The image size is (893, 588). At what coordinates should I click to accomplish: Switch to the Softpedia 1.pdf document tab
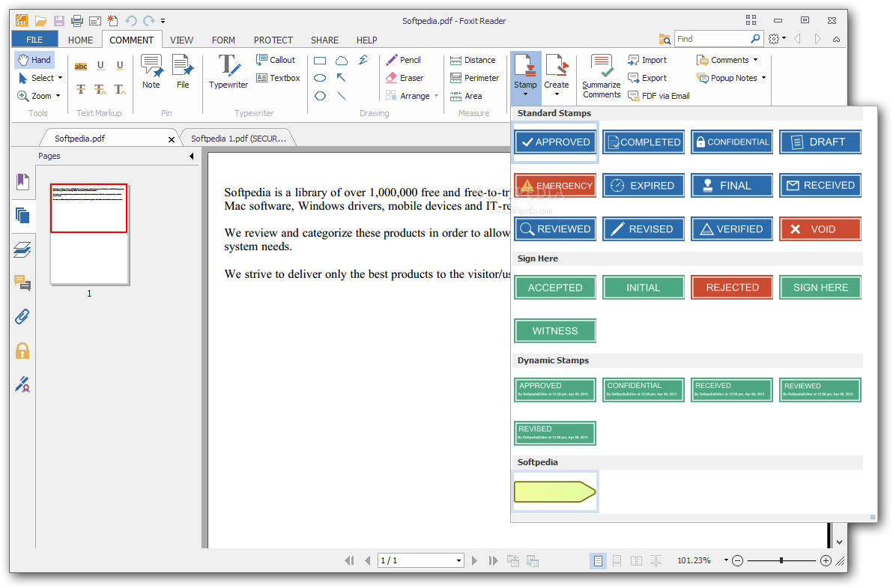pos(237,139)
